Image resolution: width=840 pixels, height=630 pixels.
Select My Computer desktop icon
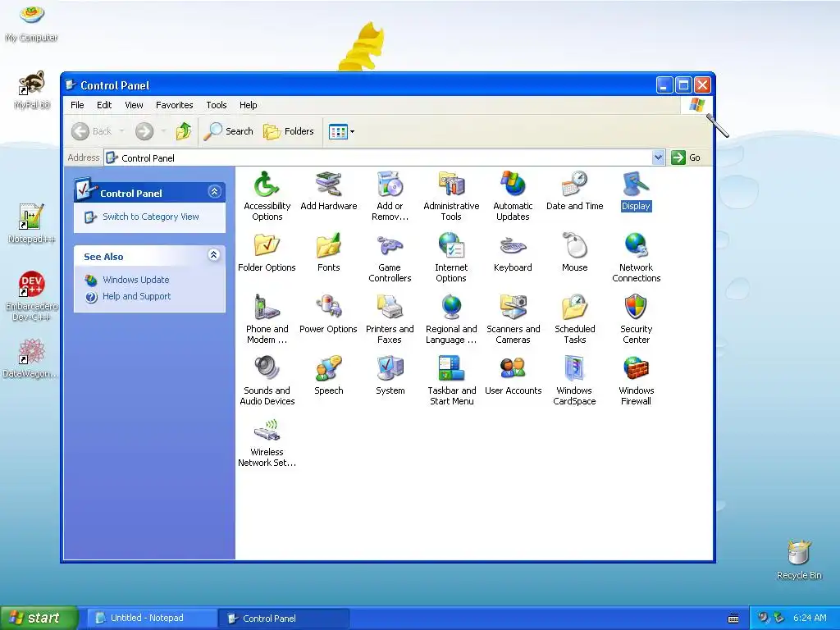[32, 22]
